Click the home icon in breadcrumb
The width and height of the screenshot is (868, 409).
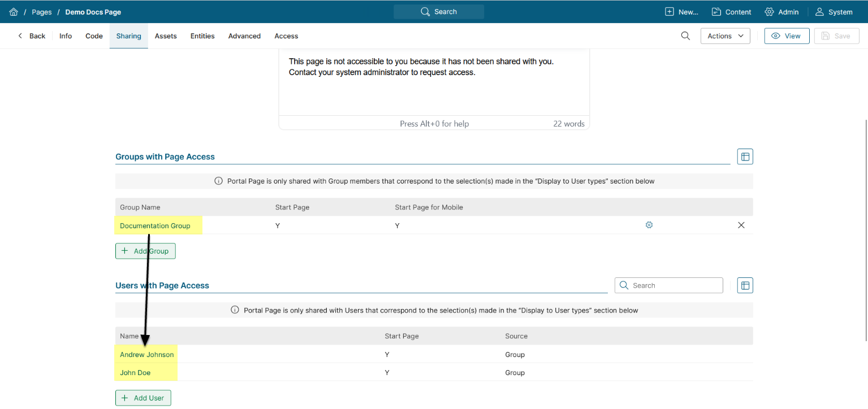(14, 12)
